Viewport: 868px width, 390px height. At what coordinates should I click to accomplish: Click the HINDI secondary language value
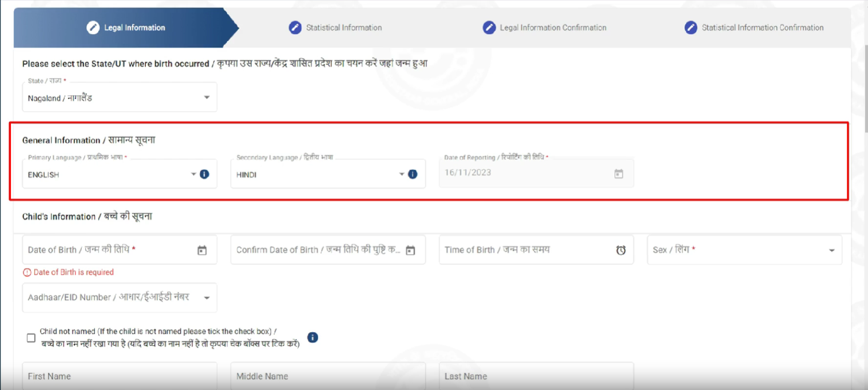(247, 175)
